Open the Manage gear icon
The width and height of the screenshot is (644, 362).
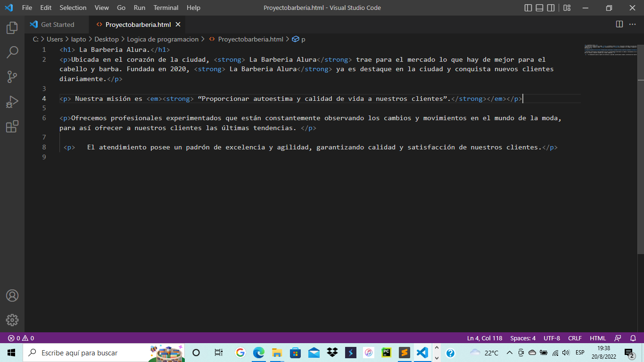pos(12,320)
